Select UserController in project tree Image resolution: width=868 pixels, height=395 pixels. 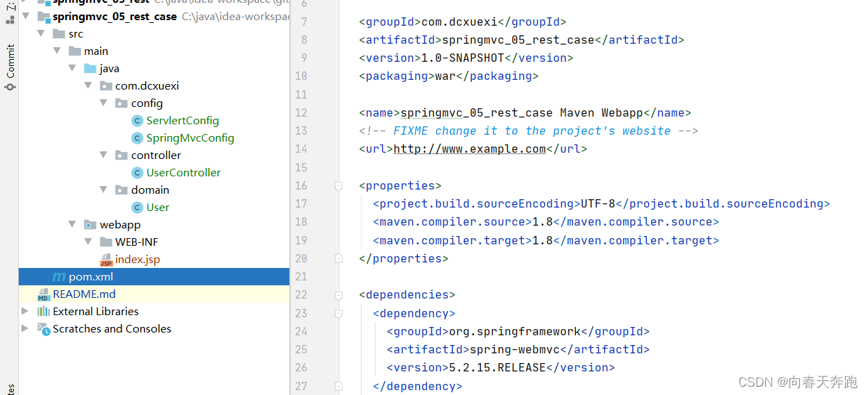183,173
